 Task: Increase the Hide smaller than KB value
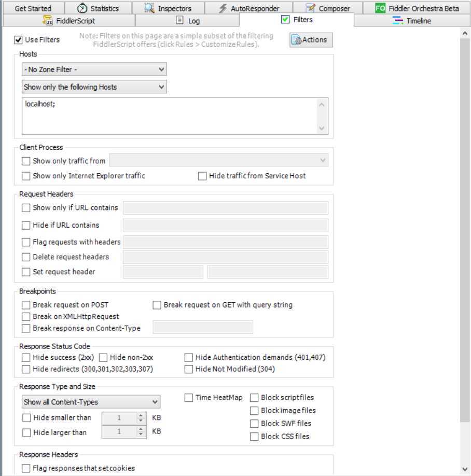[141, 415]
